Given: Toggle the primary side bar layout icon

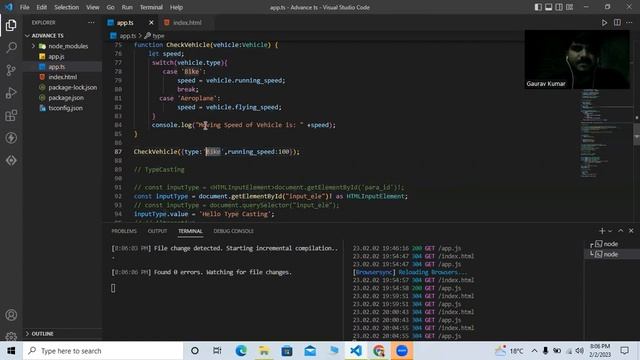Looking at the screenshot, I should click(538, 7).
